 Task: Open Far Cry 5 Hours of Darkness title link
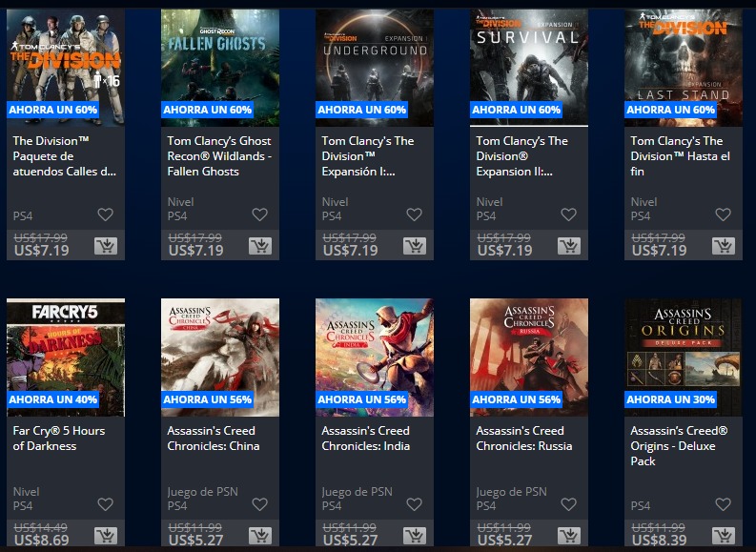click(59, 439)
